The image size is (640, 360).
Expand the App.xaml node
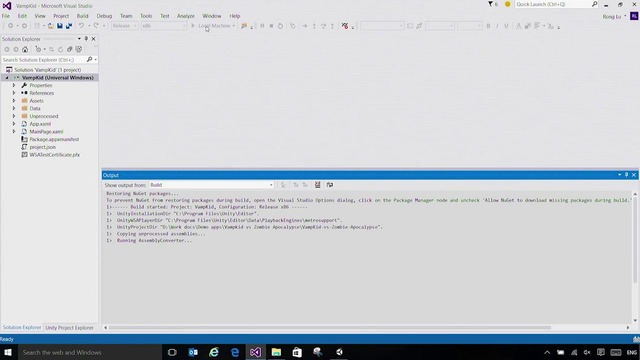click(14, 124)
